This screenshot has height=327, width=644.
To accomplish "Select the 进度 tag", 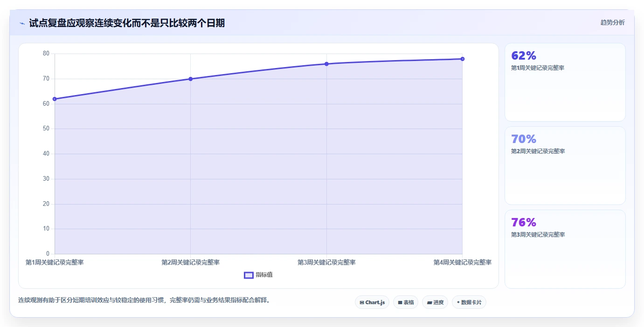I will [435, 302].
